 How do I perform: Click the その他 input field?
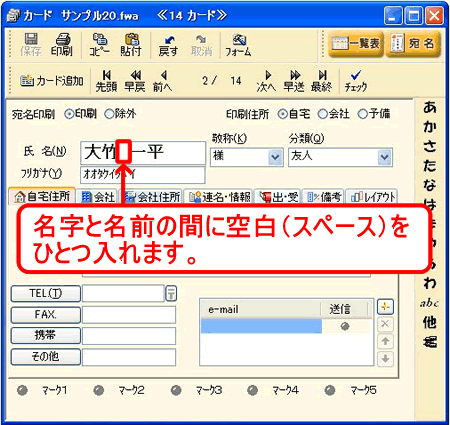point(129,357)
